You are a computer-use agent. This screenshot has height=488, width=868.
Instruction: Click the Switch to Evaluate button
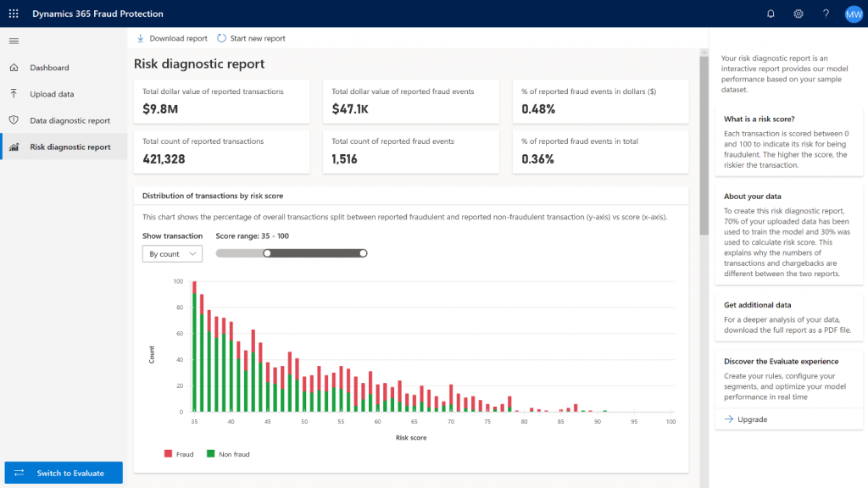[x=64, y=473]
